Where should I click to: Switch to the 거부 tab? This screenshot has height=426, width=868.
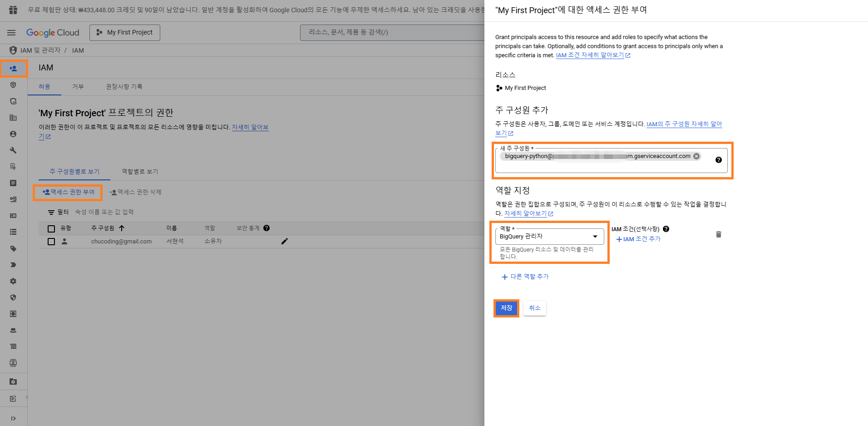point(78,87)
